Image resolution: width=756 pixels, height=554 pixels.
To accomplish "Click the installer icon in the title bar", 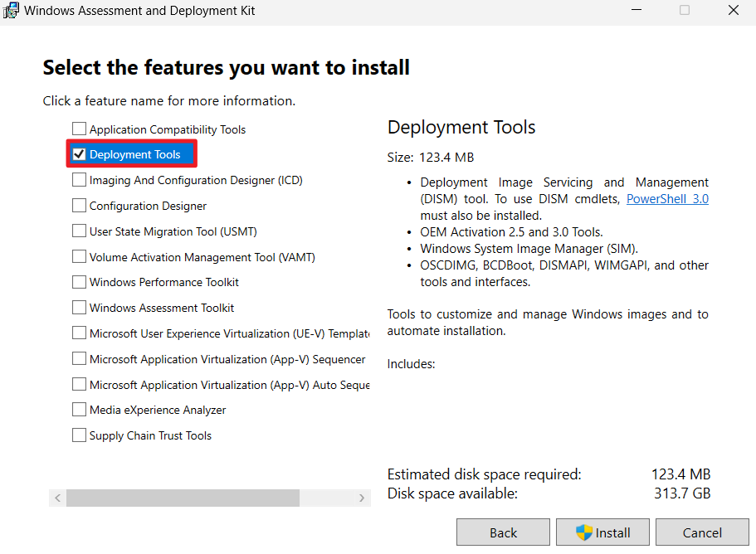I will click(11, 10).
